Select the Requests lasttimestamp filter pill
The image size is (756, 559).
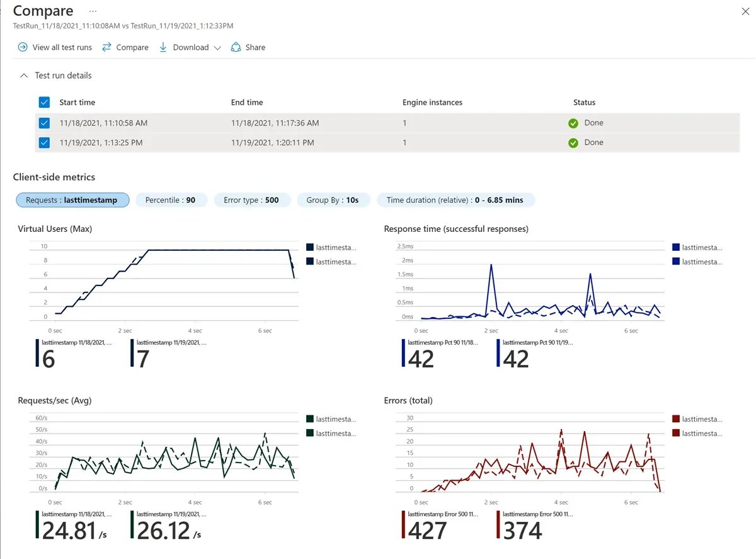pos(72,200)
